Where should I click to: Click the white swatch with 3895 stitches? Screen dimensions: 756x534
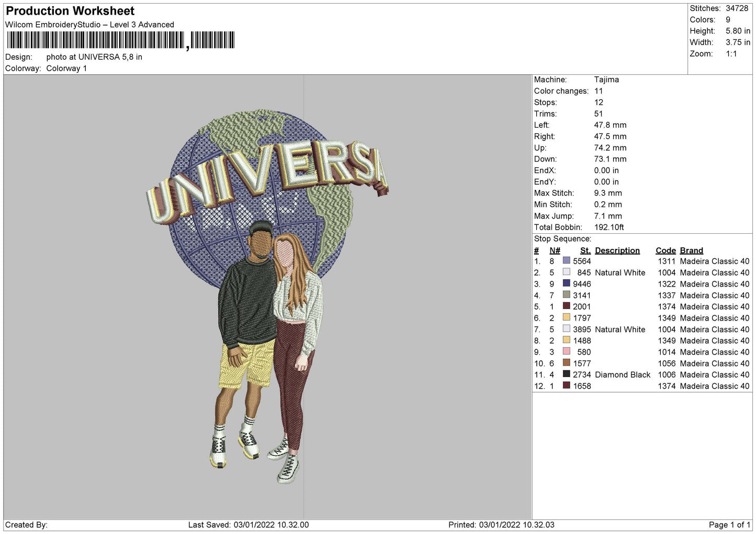click(x=566, y=329)
